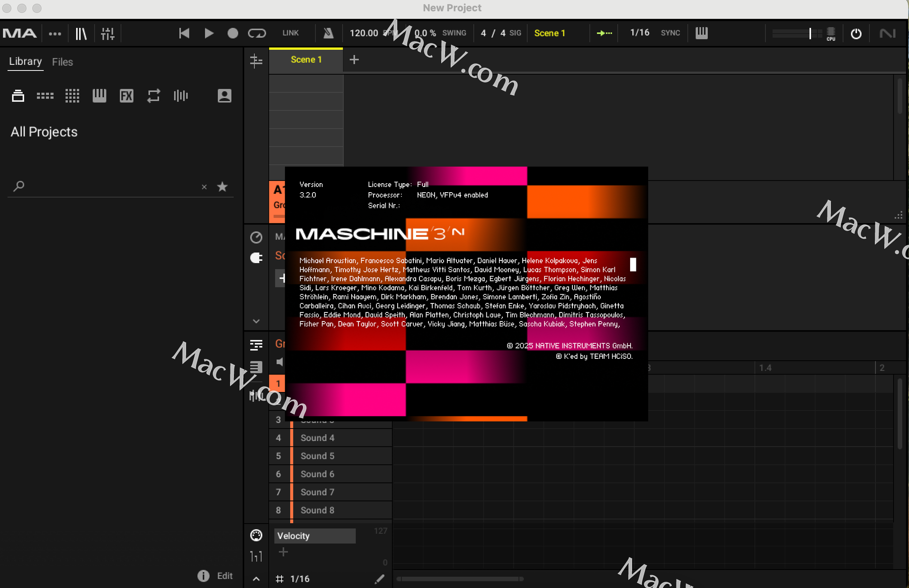Viewport: 909px width, 588px height.
Task: Toggle the browser library panel icon
Action: tap(81, 34)
